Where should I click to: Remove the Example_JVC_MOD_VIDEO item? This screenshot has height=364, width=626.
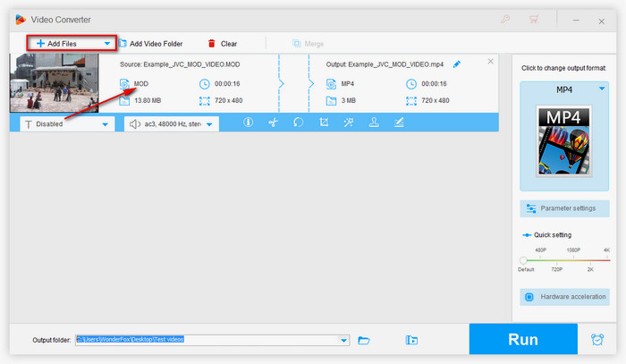click(491, 62)
